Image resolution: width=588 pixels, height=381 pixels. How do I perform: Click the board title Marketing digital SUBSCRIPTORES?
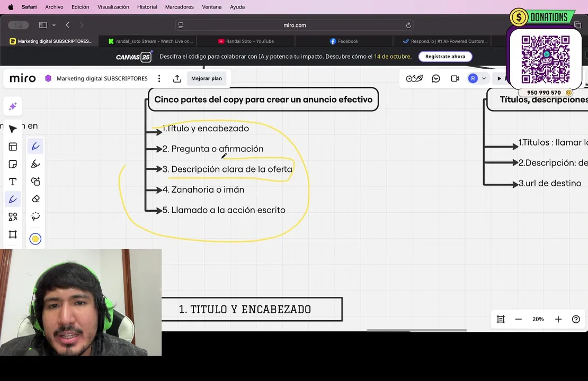(x=102, y=78)
